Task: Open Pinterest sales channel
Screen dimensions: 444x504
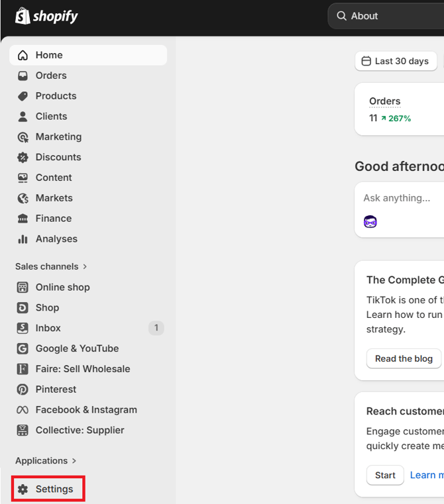Action: pyautogui.click(x=88, y=389)
